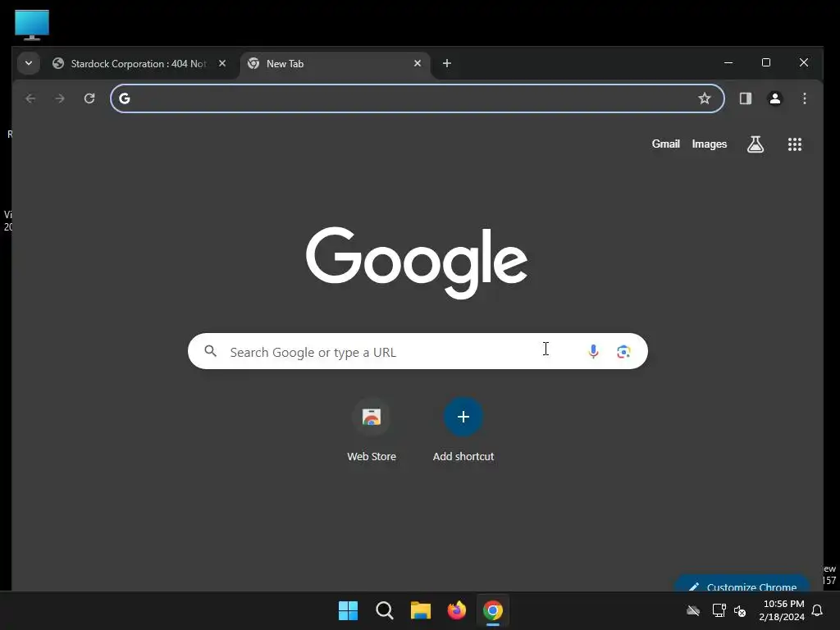Minimize the Chrome window
The height and width of the screenshot is (630, 840).
point(728,62)
